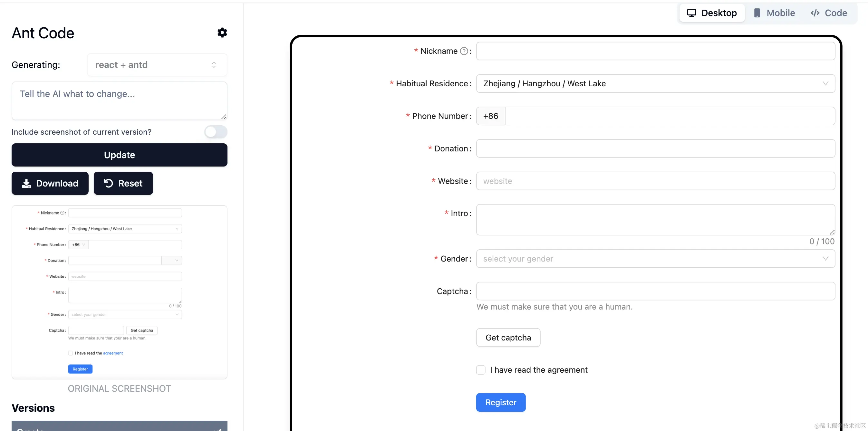868x431 pixels.
Task: Click the Desktop monitor icon
Action: pos(691,13)
